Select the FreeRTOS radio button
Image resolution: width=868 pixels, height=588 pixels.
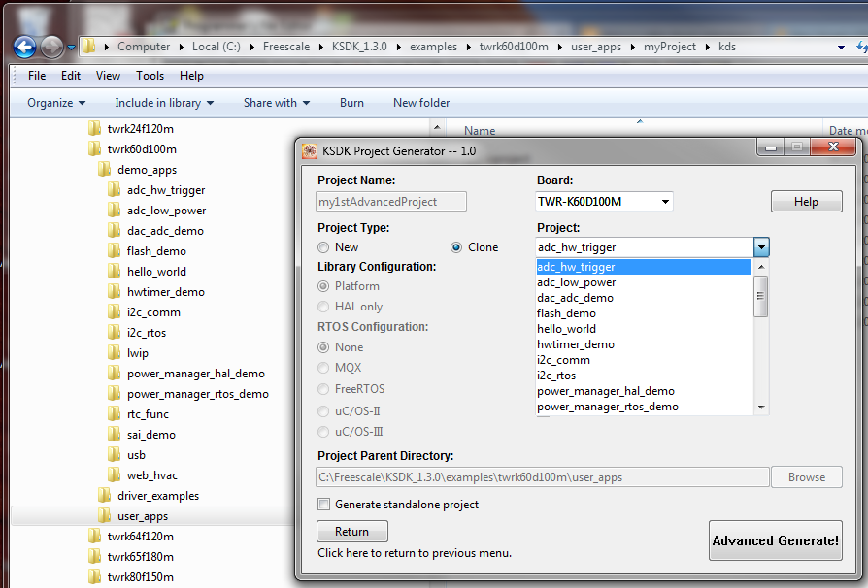[323, 389]
